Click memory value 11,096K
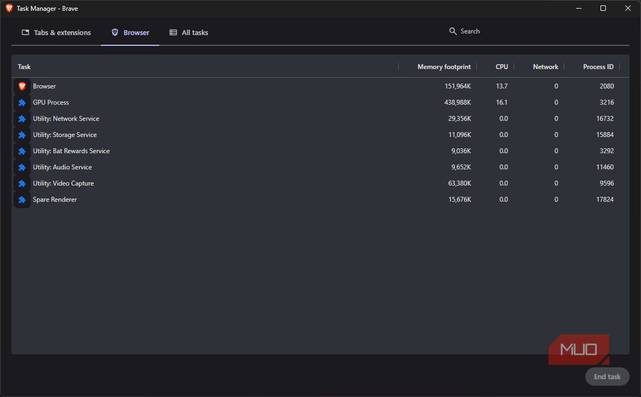The width and height of the screenshot is (641, 397). pyautogui.click(x=459, y=135)
